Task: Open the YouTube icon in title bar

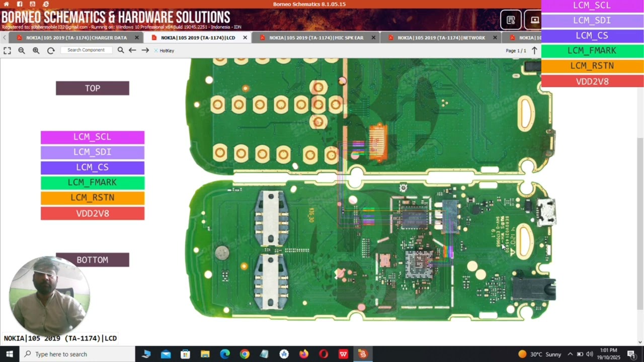Action: pos(33,4)
